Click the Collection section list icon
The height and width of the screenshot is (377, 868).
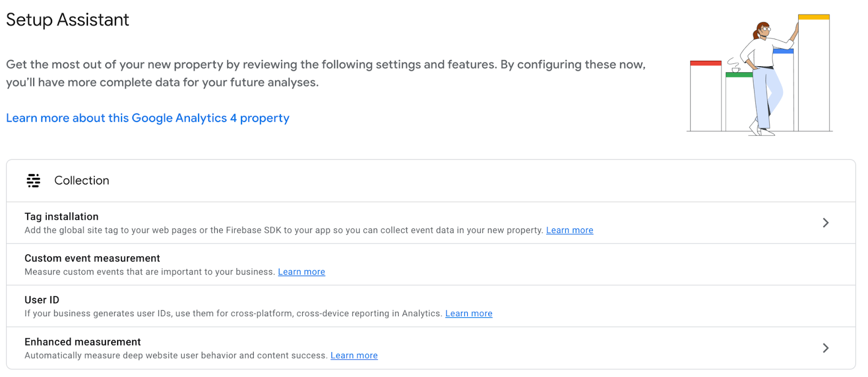[34, 181]
